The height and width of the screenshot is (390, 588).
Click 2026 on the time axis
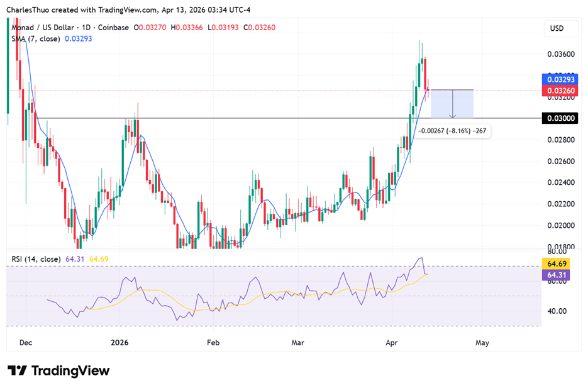[x=119, y=343]
